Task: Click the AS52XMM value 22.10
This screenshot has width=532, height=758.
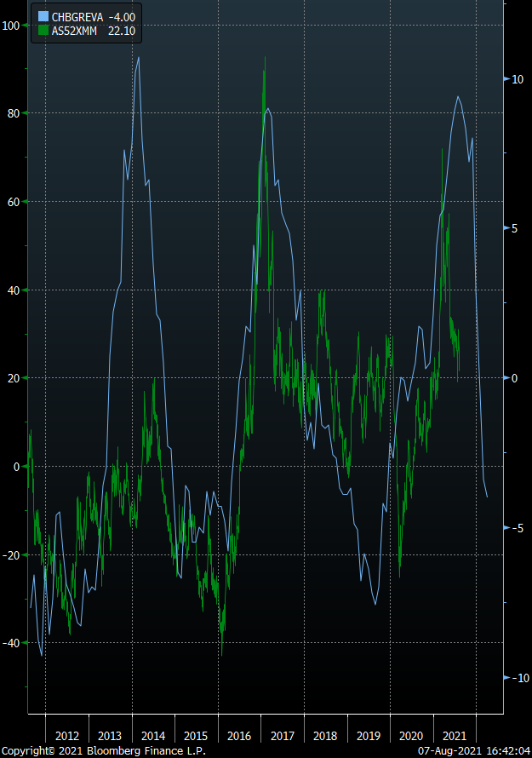Action: pos(122,31)
